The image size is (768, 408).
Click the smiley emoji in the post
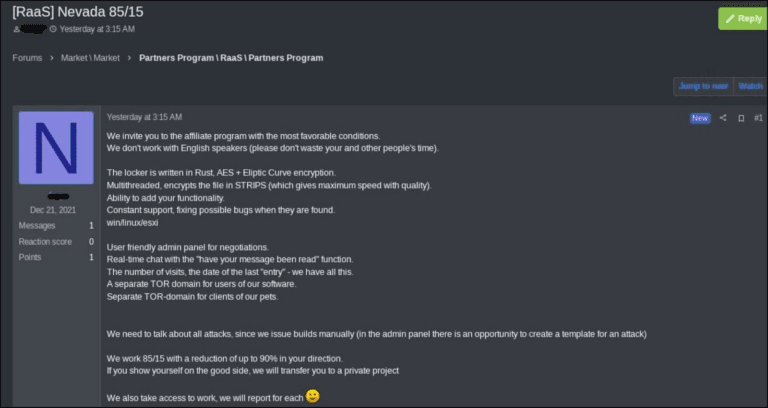click(x=313, y=396)
